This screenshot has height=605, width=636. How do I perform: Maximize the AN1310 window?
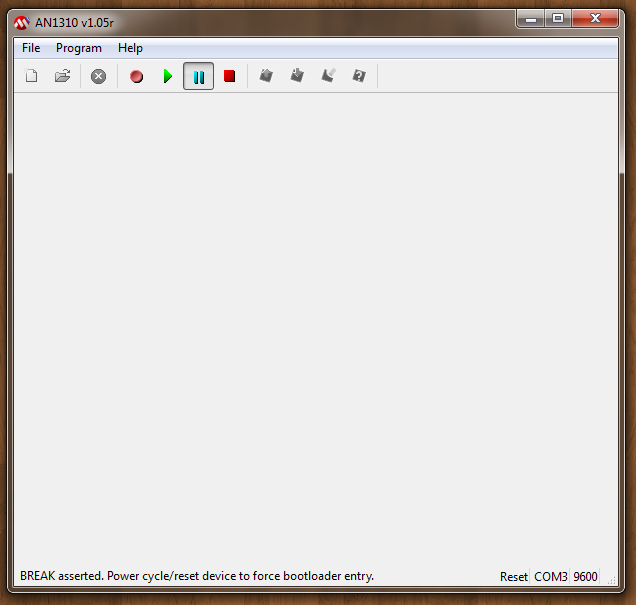(x=558, y=19)
